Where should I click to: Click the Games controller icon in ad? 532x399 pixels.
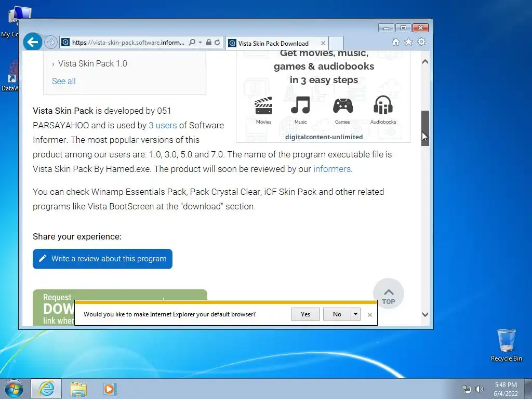[343, 105]
